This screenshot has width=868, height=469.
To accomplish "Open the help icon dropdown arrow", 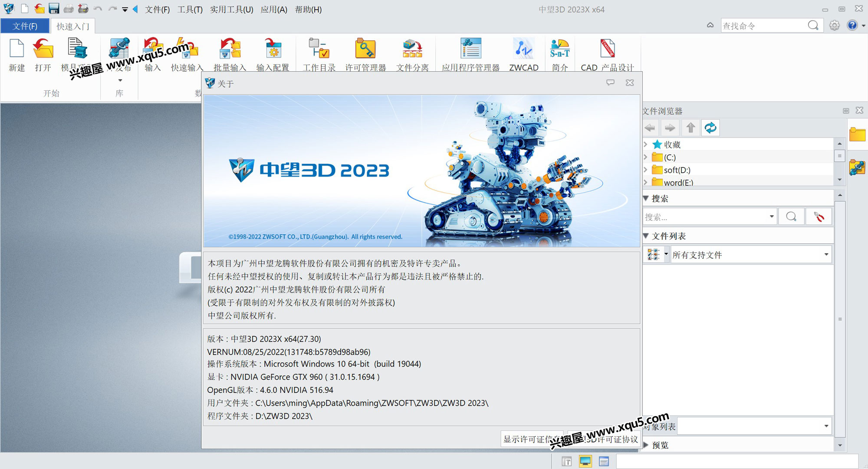I will coord(863,26).
